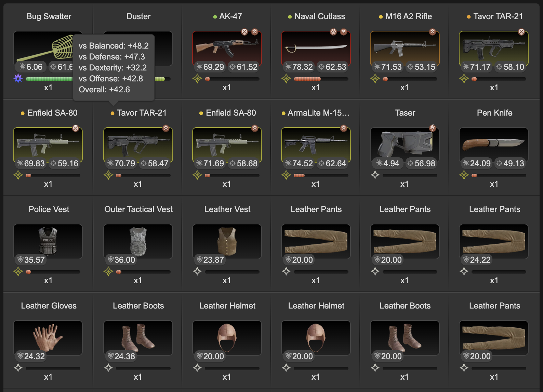The image size is (543, 392).
Task: Click the grey quality star under the Taser
Action: [x=375, y=175]
